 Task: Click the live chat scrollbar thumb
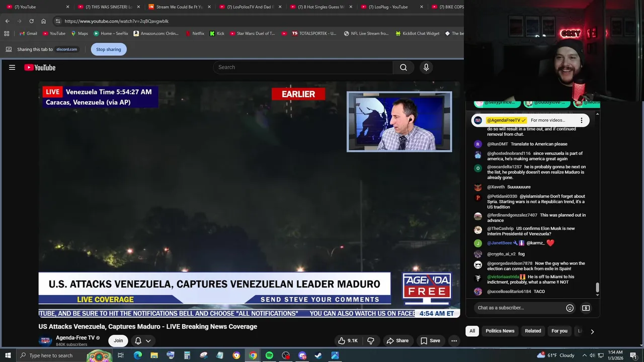coord(597,288)
